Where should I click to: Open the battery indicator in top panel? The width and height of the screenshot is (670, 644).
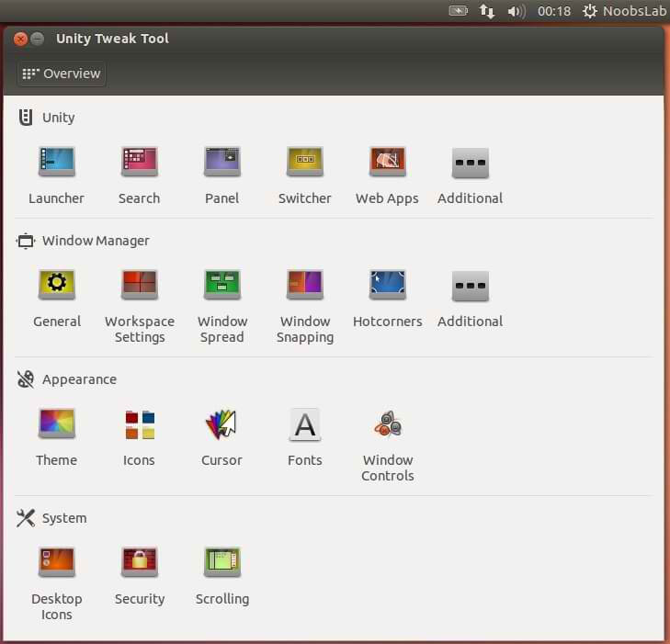[x=458, y=11]
